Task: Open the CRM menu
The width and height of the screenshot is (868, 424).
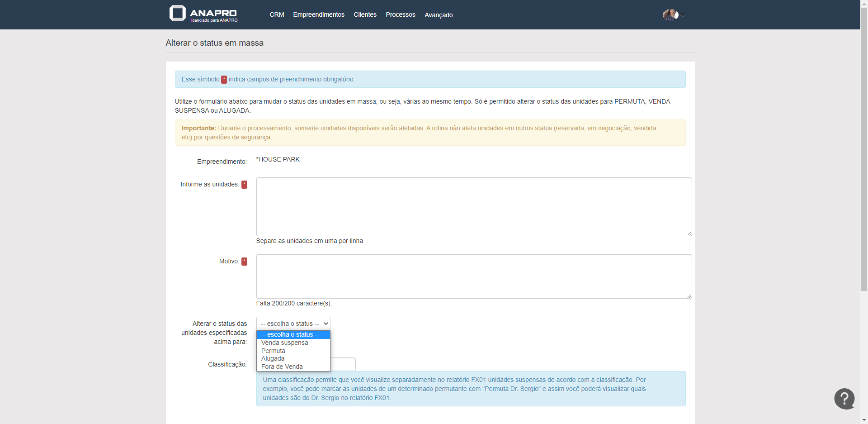Action: pos(277,15)
